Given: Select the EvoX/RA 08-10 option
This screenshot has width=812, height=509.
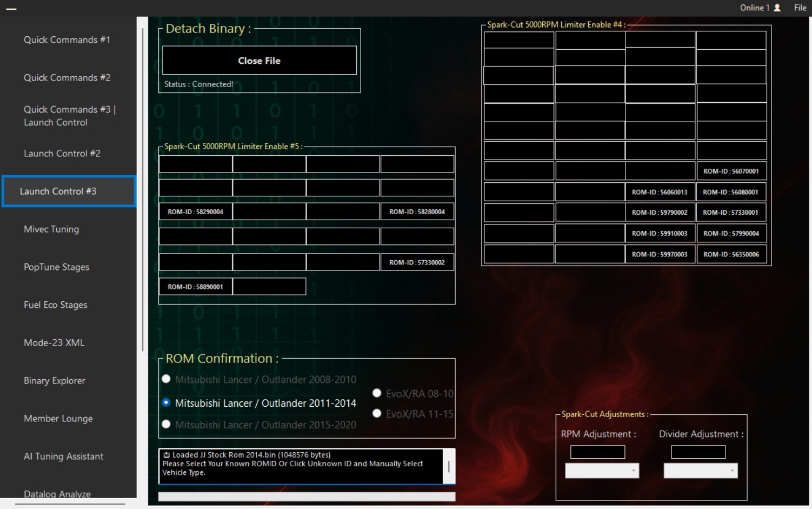Looking at the screenshot, I should 376,394.
